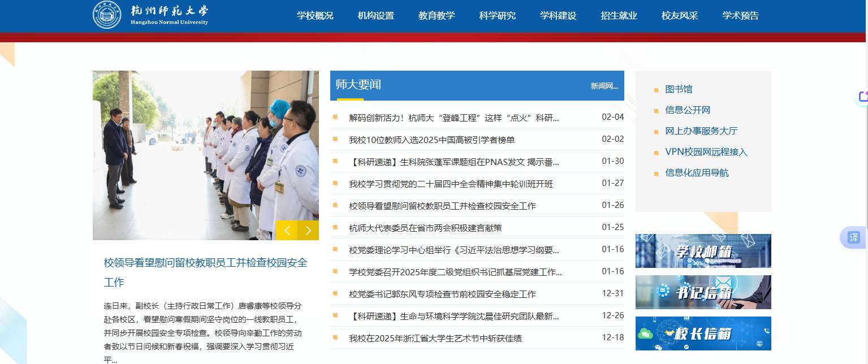The height and width of the screenshot is (364, 868).
Task: Open the 校长信箱 banner
Action: [x=703, y=333]
